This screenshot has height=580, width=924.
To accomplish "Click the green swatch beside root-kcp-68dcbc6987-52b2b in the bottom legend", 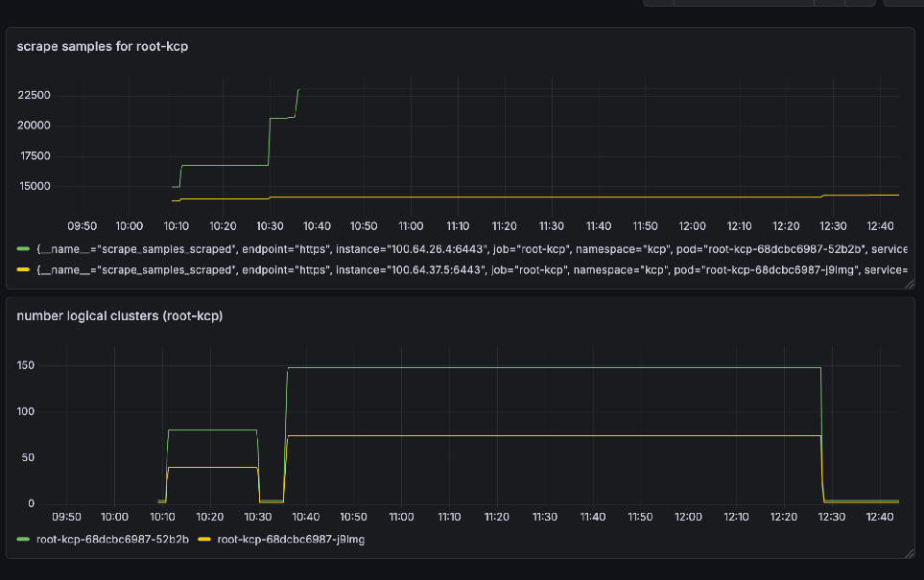I will (23, 540).
